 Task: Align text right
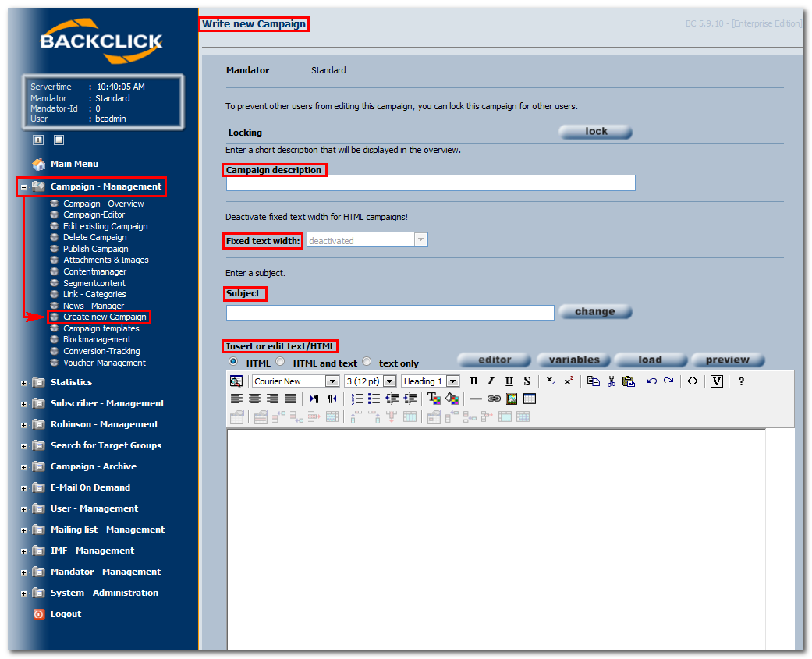tap(272, 399)
